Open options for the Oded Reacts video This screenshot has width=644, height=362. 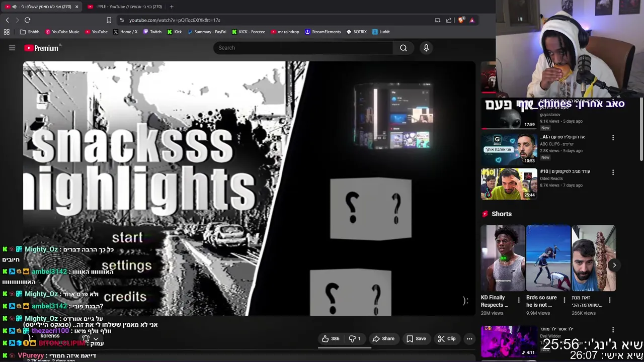point(613,172)
